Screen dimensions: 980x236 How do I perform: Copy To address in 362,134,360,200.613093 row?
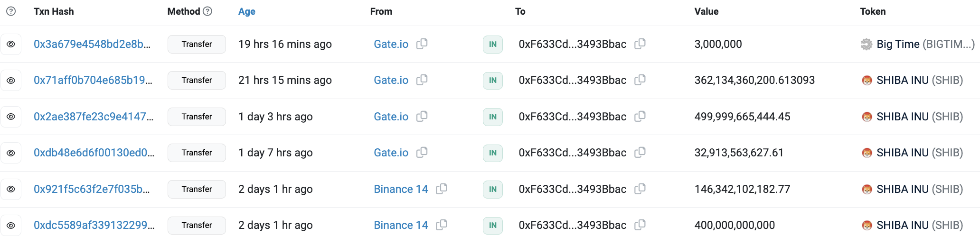point(640,80)
